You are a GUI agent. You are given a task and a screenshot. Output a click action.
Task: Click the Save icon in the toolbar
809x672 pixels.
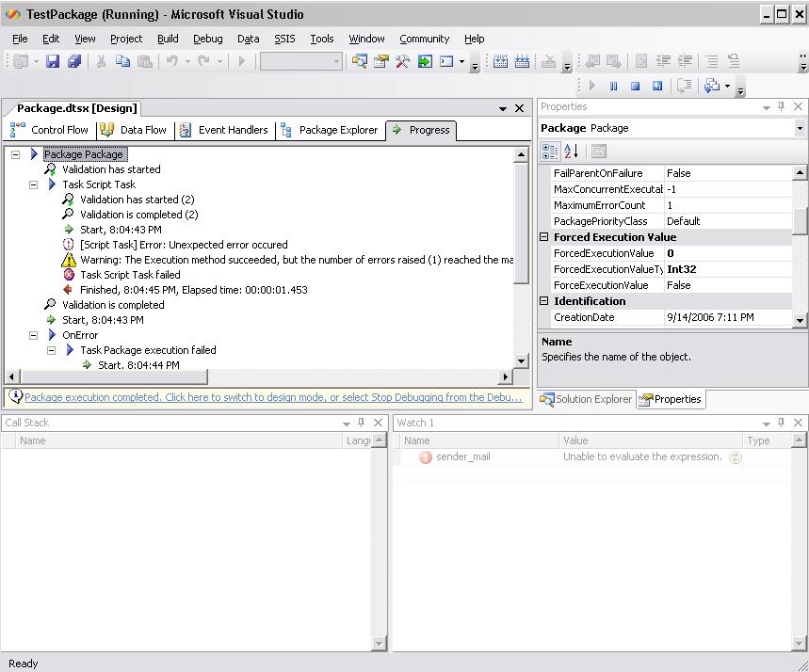[53, 61]
